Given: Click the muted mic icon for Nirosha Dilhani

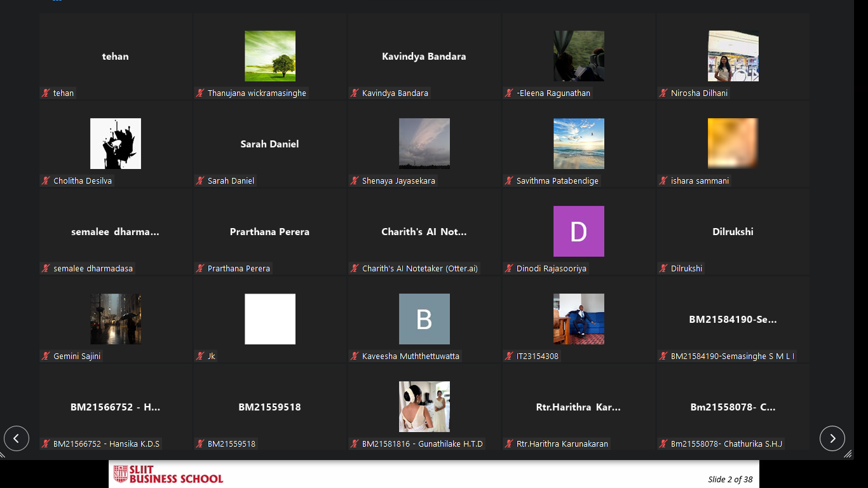Looking at the screenshot, I should [663, 93].
